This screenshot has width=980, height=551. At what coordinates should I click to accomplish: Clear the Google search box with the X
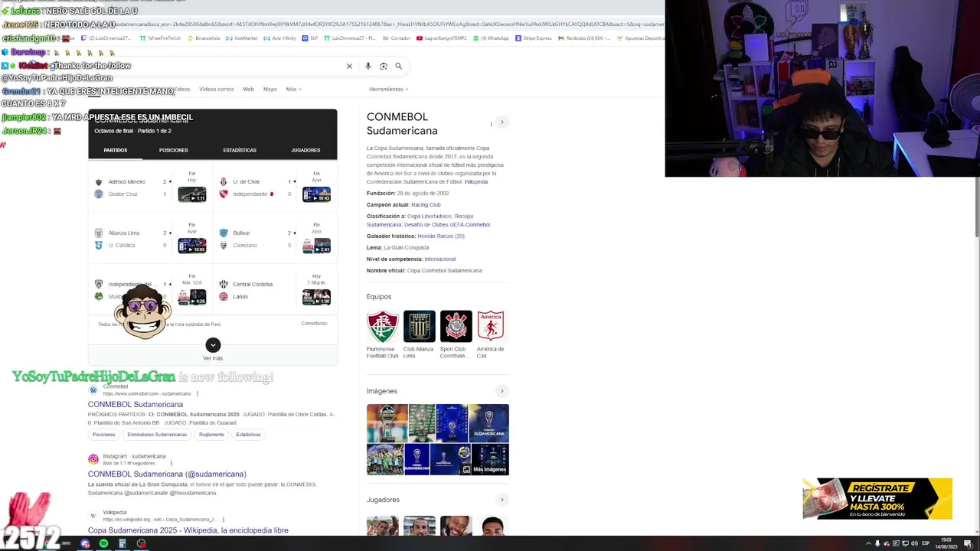349,66
